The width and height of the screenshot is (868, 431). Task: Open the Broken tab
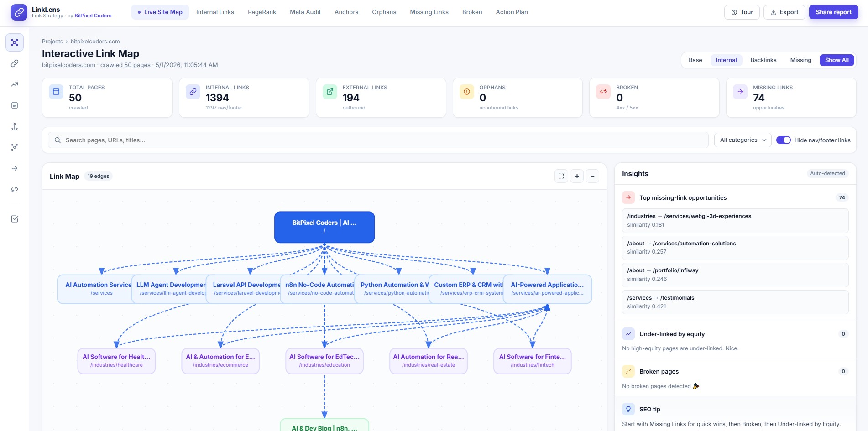point(472,12)
